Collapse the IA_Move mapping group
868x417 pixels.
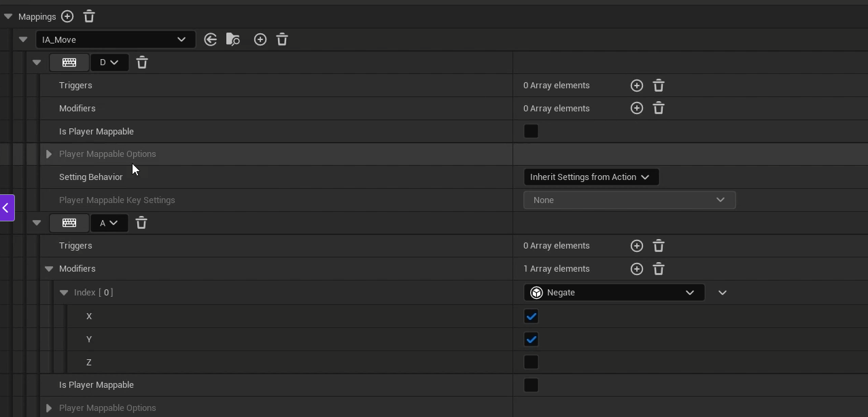[23, 39]
